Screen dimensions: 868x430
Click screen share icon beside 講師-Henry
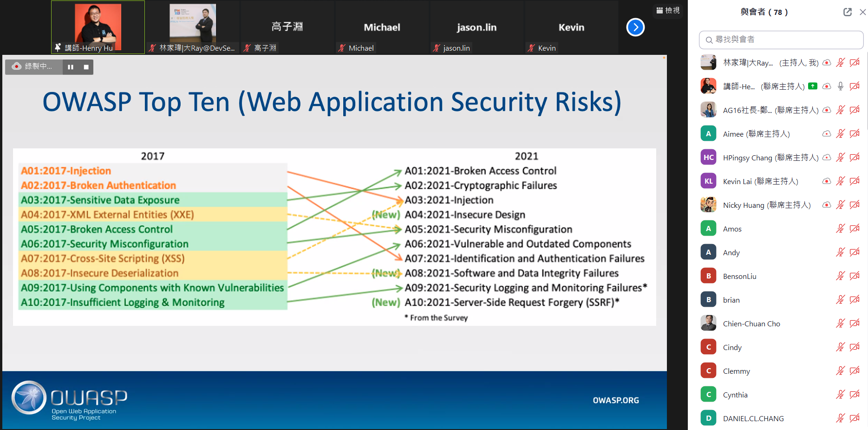pyautogui.click(x=812, y=86)
